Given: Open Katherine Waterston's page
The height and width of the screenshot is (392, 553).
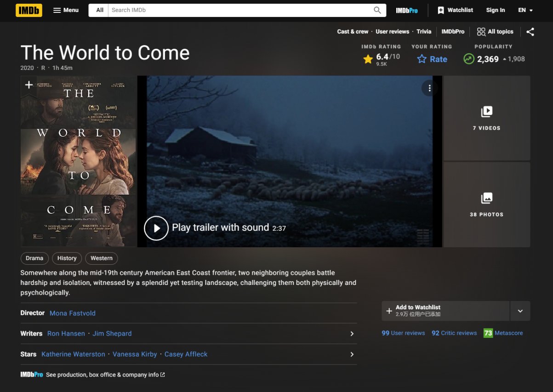Looking at the screenshot, I should [x=73, y=354].
